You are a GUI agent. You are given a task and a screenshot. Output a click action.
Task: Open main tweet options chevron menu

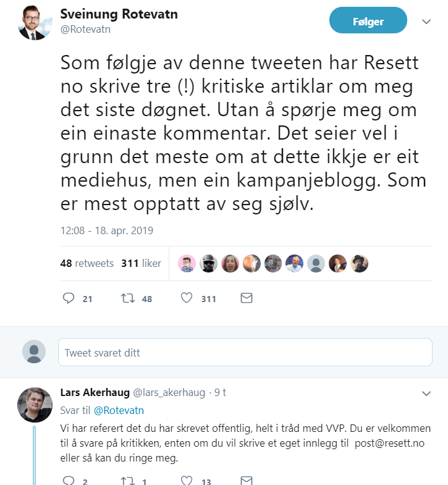click(x=426, y=21)
